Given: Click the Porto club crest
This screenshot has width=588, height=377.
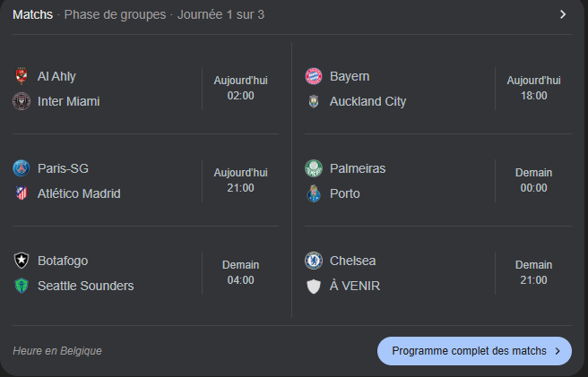Looking at the screenshot, I should 314,193.
